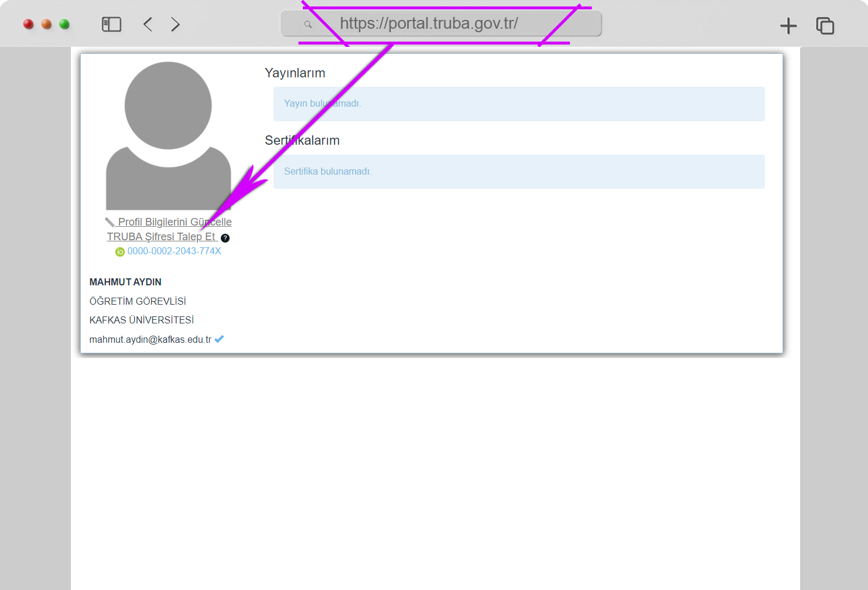Select the name MAHMUT AYDIN

click(125, 282)
